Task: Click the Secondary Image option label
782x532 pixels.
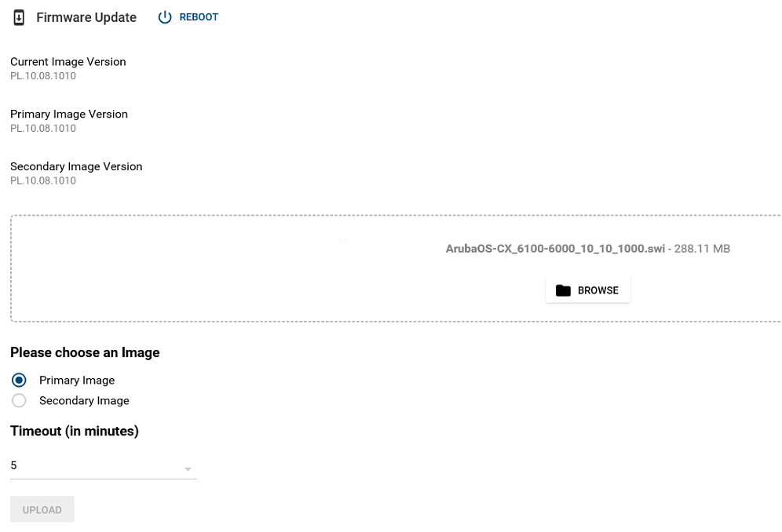Action: pos(84,401)
